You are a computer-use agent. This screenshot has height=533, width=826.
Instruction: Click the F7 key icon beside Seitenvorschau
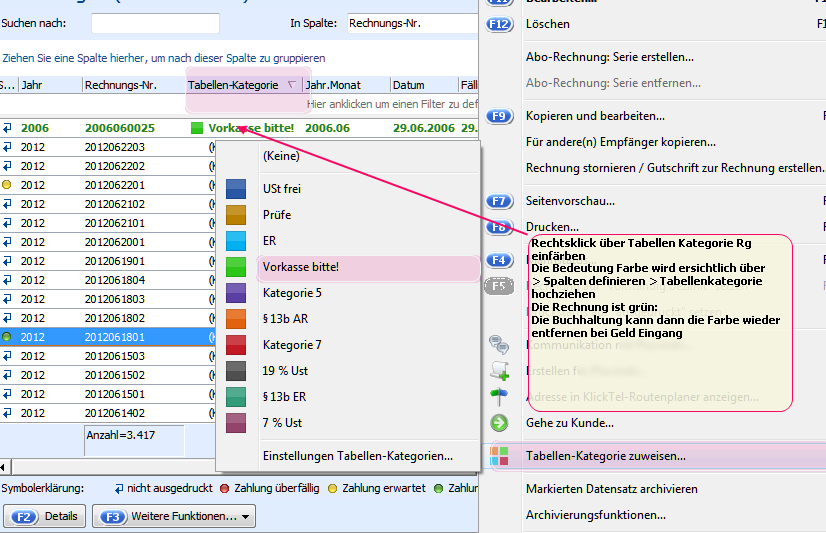[499, 201]
